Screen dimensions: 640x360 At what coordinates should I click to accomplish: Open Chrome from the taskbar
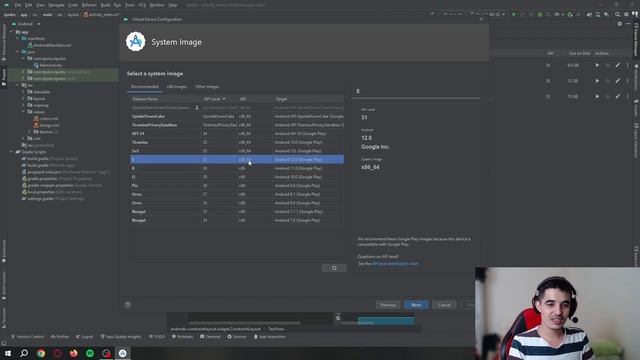41,353
